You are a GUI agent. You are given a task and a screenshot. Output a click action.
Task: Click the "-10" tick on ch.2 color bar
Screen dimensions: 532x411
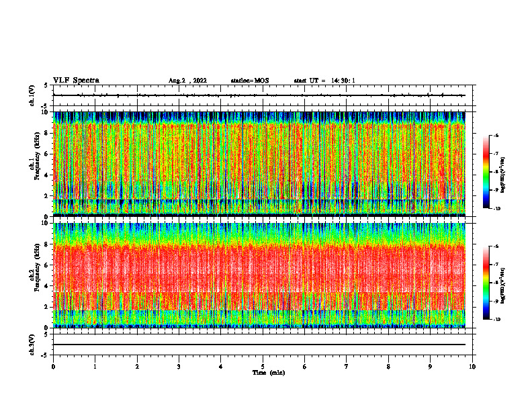[x=496, y=320]
